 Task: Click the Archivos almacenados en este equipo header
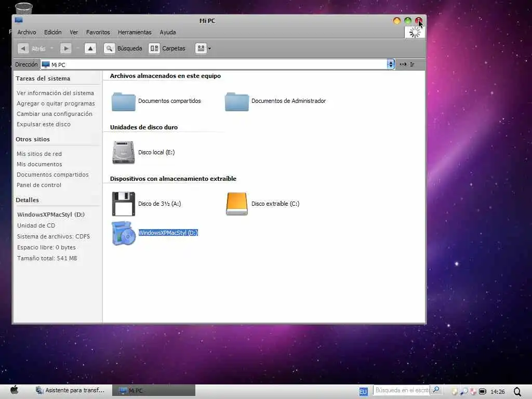(165, 76)
